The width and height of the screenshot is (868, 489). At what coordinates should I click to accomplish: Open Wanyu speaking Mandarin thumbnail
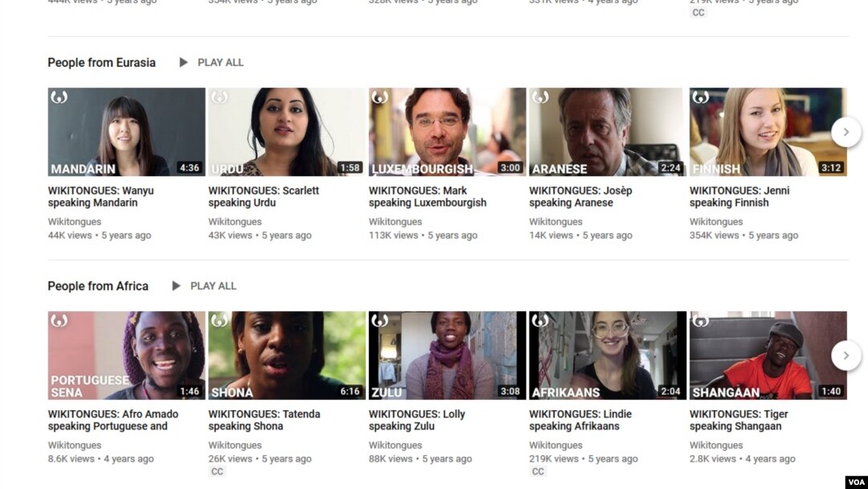pyautogui.click(x=126, y=132)
